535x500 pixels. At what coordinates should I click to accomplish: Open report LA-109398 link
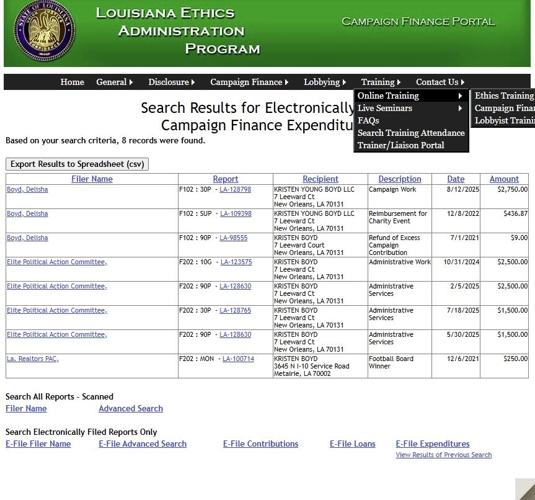click(236, 214)
